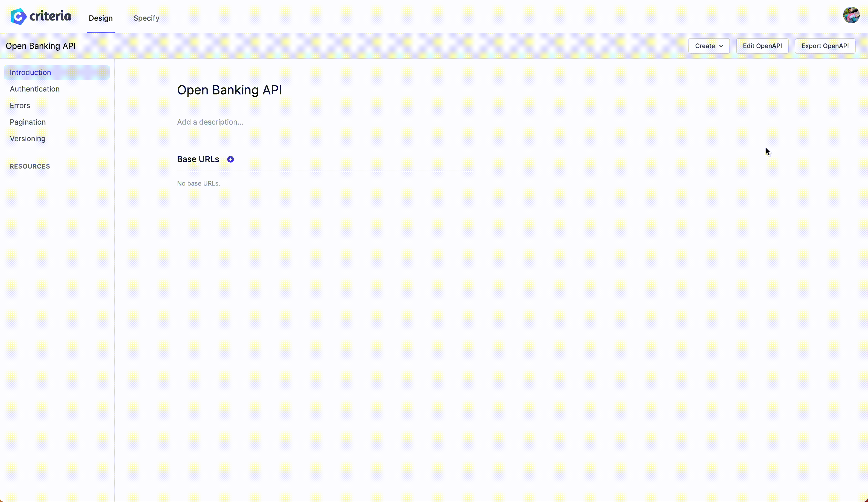The width and height of the screenshot is (868, 502).
Task: Click the Criteria logo
Action: click(x=41, y=17)
